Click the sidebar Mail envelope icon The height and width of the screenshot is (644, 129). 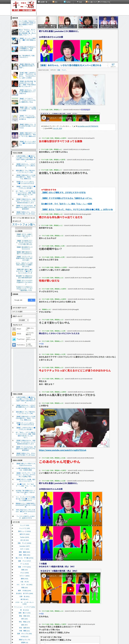(x=14, y=329)
